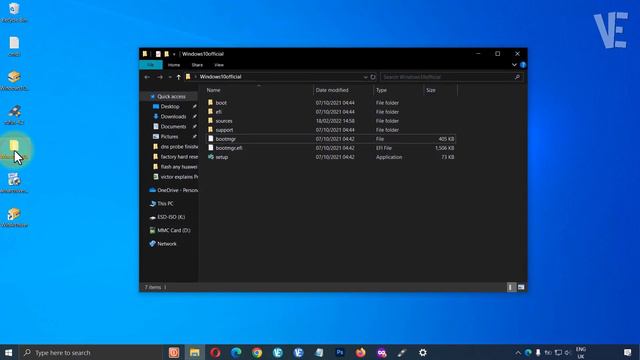The height and width of the screenshot is (360, 640).
Task: Click the EFI File type cell
Action: point(384,148)
